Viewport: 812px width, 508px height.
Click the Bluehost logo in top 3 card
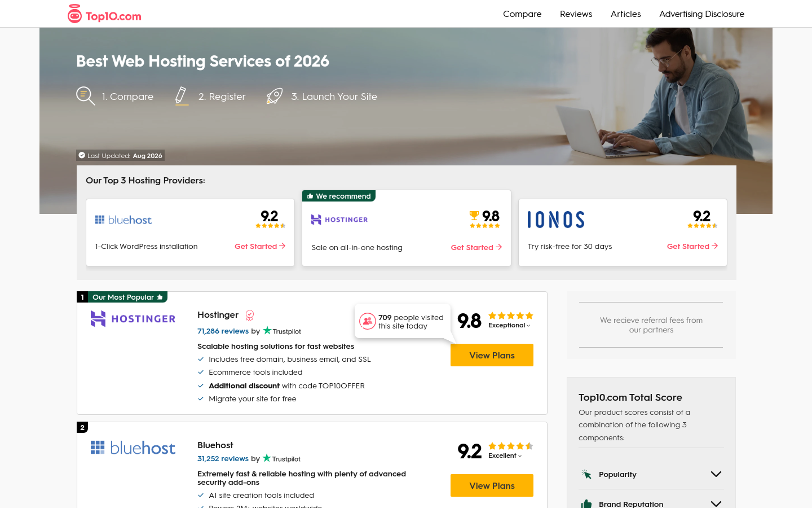123,220
